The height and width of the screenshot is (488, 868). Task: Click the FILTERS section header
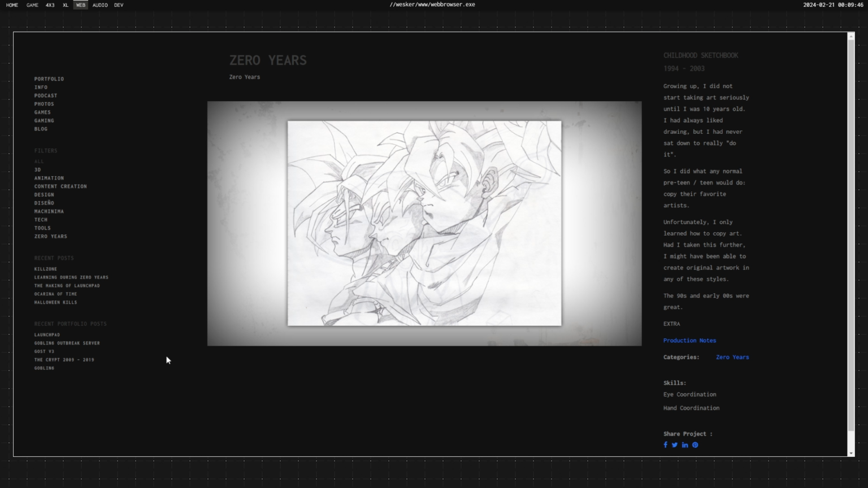click(46, 151)
